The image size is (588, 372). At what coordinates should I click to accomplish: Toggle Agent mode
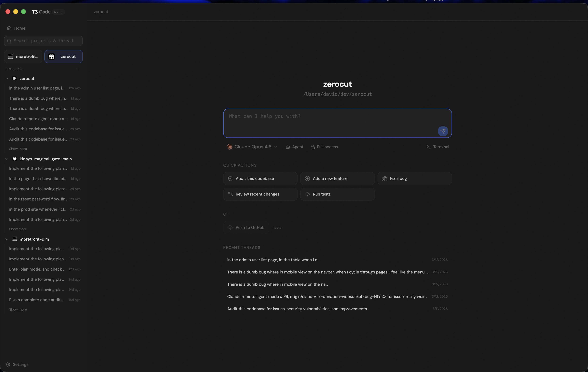(x=295, y=147)
